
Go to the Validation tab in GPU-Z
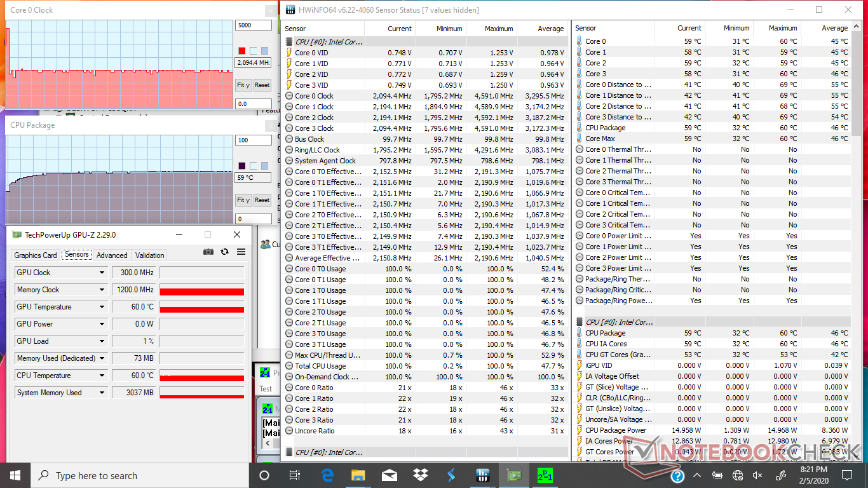[150, 255]
